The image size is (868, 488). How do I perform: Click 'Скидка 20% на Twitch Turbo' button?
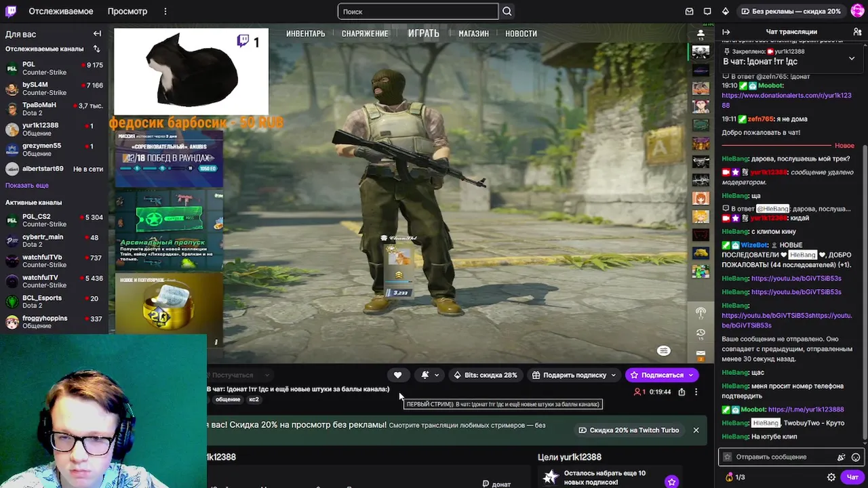click(629, 430)
